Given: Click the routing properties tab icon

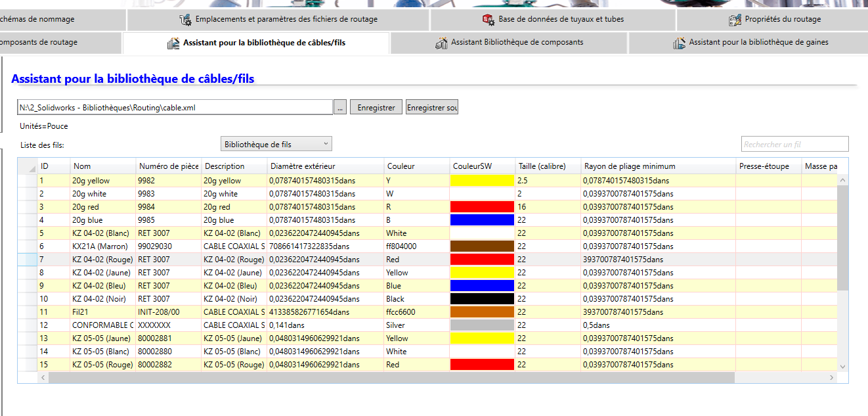Looking at the screenshot, I should point(735,20).
